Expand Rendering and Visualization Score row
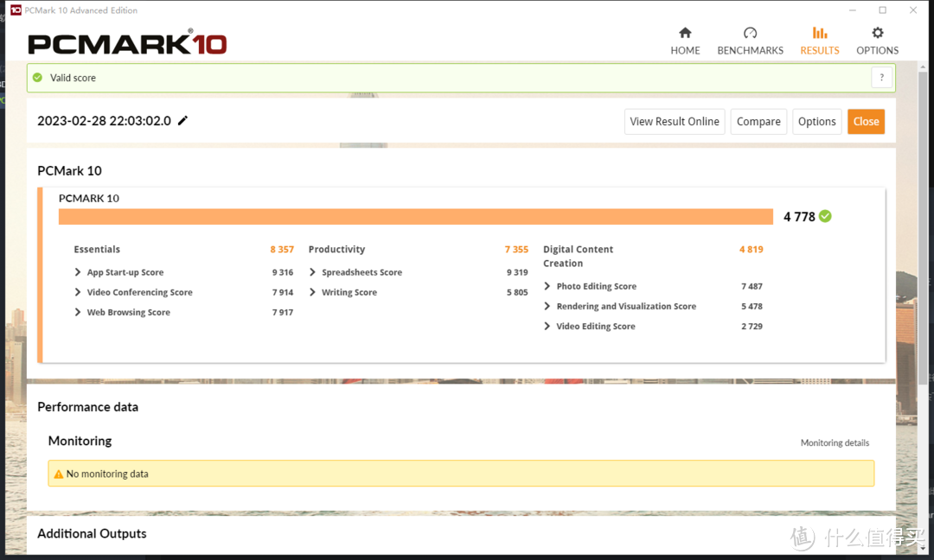Image resolution: width=934 pixels, height=560 pixels. click(547, 306)
